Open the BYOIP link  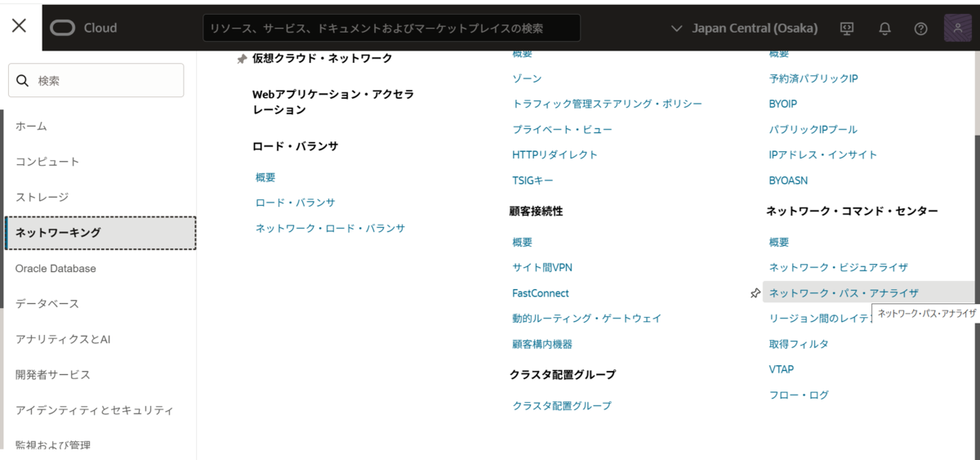[782, 104]
